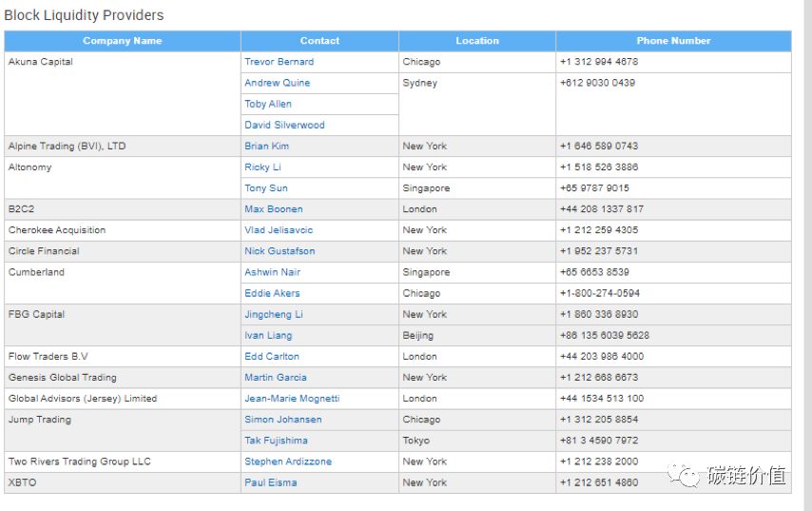Screen dimensions: 812x511
Task: Select Stephen Ardizzone contact link
Action: (288, 462)
